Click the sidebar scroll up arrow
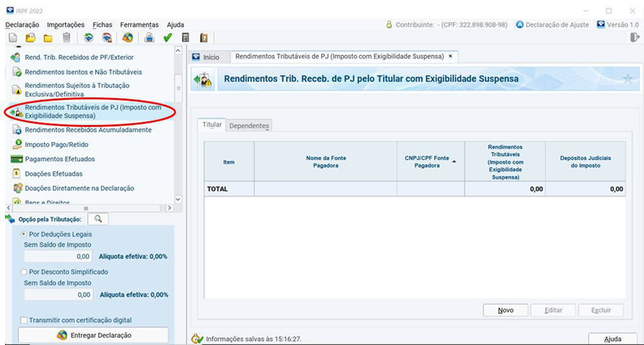The height and width of the screenshot is (345, 644). [x=178, y=50]
